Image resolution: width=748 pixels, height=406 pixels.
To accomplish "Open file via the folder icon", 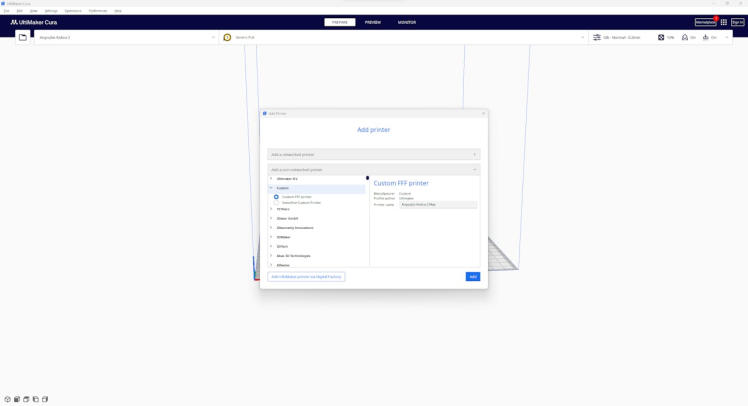I will (22, 37).
